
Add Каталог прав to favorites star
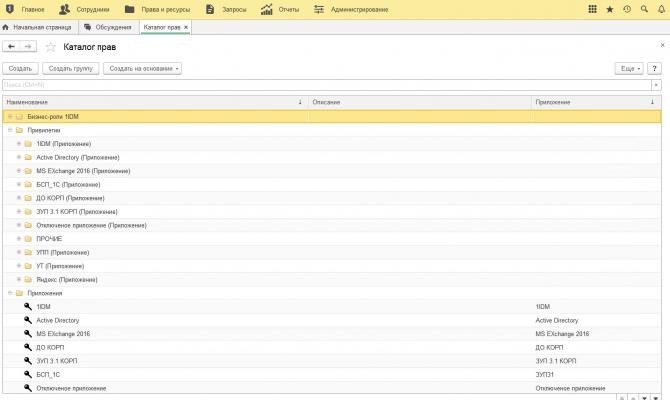50,47
